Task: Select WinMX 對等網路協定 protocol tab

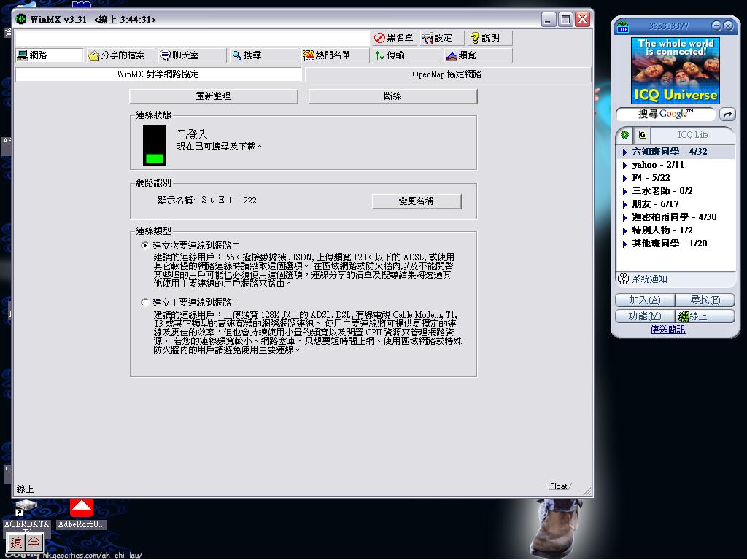Action: point(158,74)
